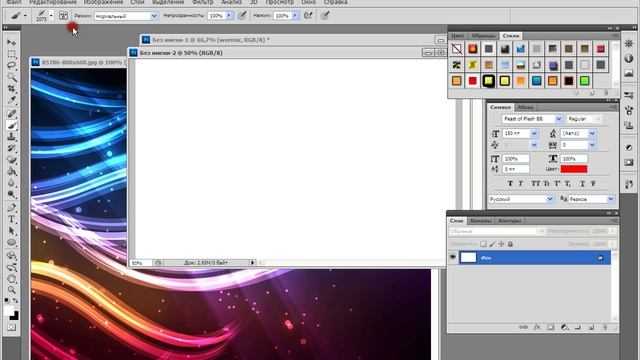640x360 pixels.
Task: Open the flow slider arrow
Action: pos(295,16)
